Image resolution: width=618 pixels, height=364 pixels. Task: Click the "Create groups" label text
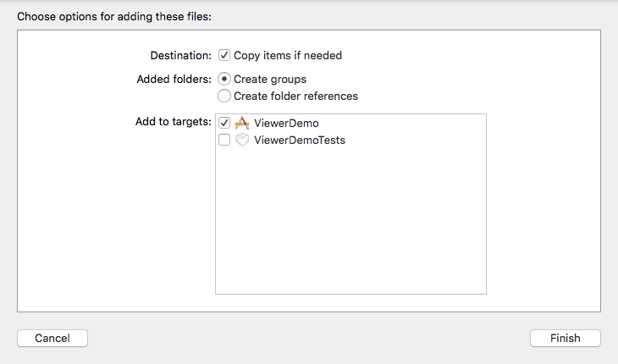coord(270,80)
